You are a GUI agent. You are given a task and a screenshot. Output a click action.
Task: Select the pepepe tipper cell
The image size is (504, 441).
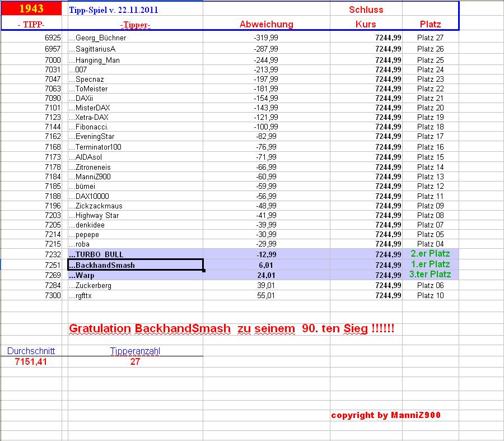(x=136, y=234)
